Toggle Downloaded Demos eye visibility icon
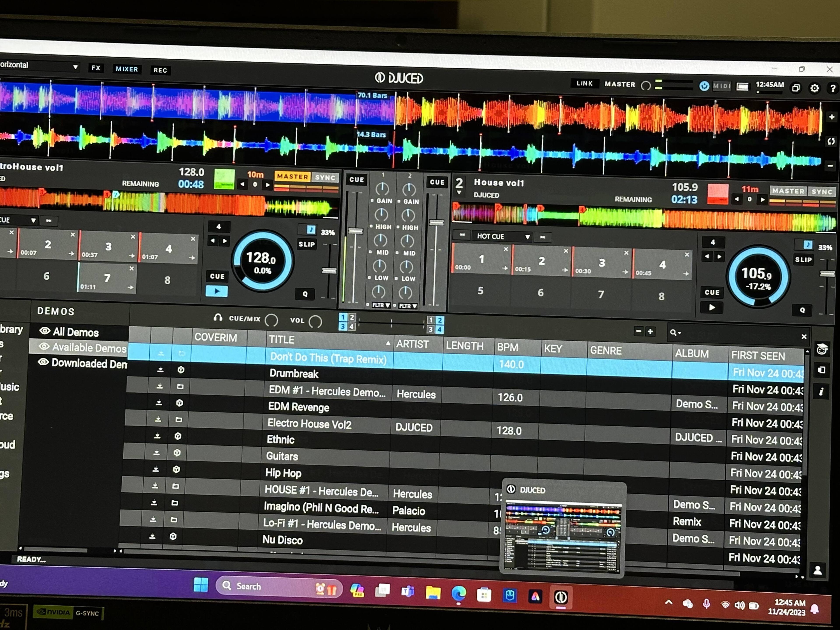840x630 pixels. click(43, 362)
